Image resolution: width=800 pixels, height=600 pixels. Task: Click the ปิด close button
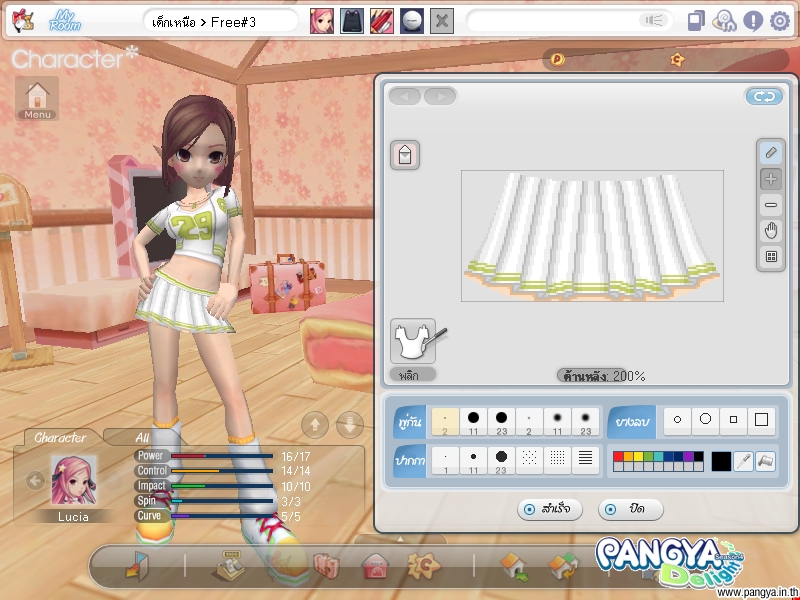point(631,509)
